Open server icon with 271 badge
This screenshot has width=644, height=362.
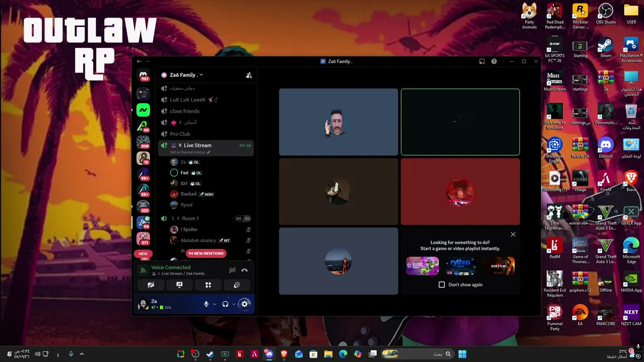[x=143, y=238]
